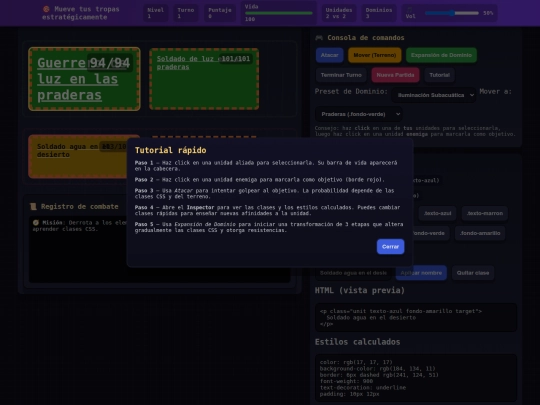
Task: Adjust the volume slider
Action: pos(452,13)
